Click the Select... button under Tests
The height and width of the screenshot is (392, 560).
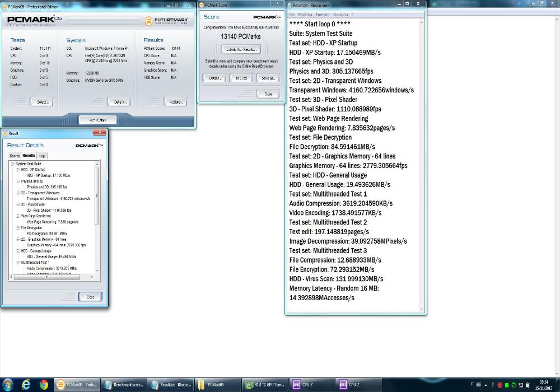(x=42, y=102)
